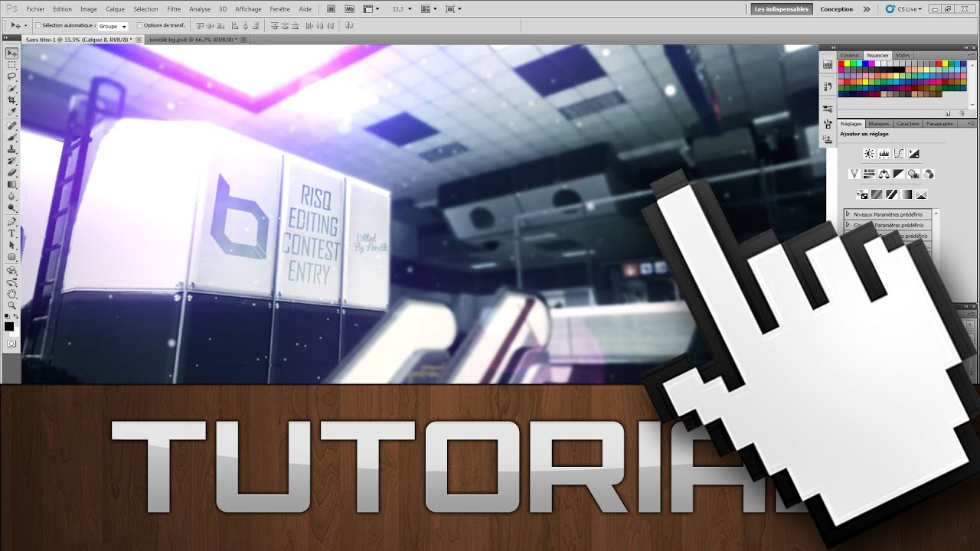Select the Path Selection tool
This screenshot has height=551, width=980.
[12, 244]
